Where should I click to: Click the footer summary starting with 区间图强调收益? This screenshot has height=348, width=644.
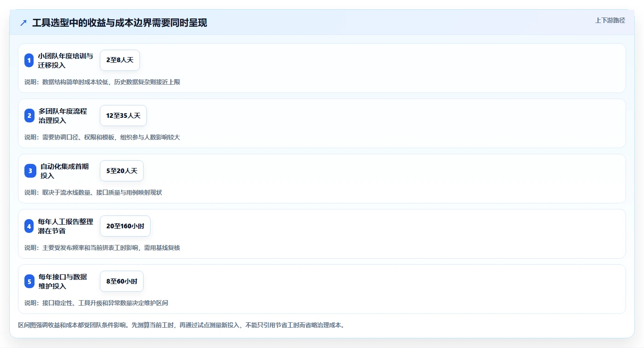click(x=181, y=325)
